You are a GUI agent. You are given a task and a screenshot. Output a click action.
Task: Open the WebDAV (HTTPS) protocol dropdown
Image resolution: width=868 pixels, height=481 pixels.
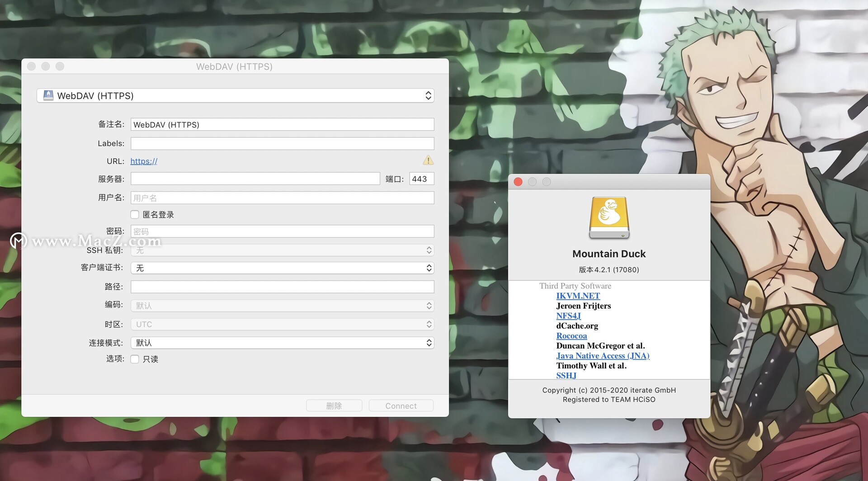(x=236, y=95)
